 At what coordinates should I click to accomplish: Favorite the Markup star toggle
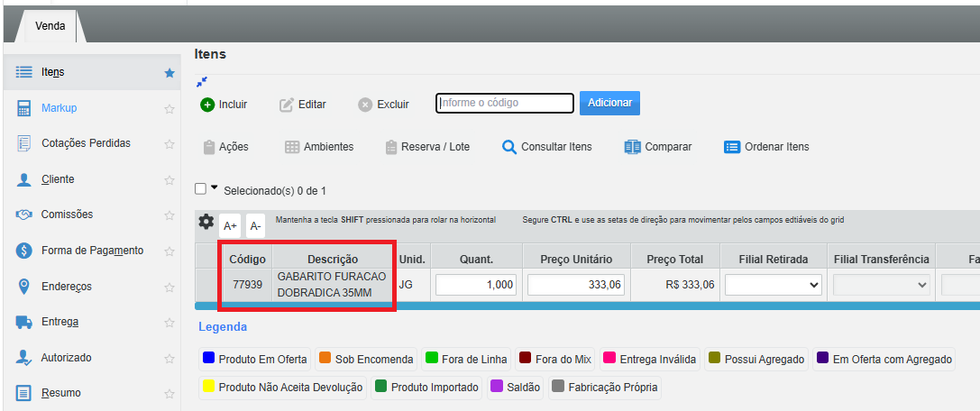pyautogui.click(x=169, y=108)
